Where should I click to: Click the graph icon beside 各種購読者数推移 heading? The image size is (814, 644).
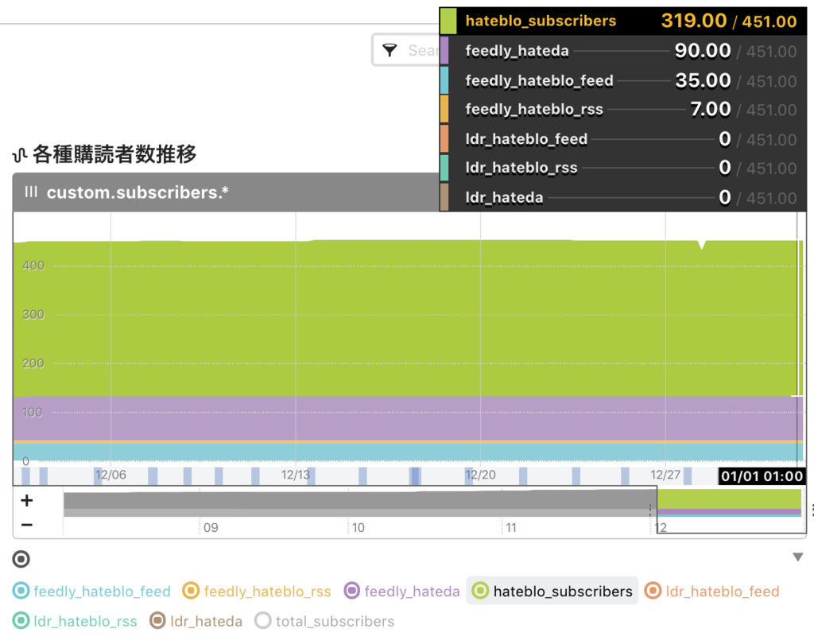20,155
